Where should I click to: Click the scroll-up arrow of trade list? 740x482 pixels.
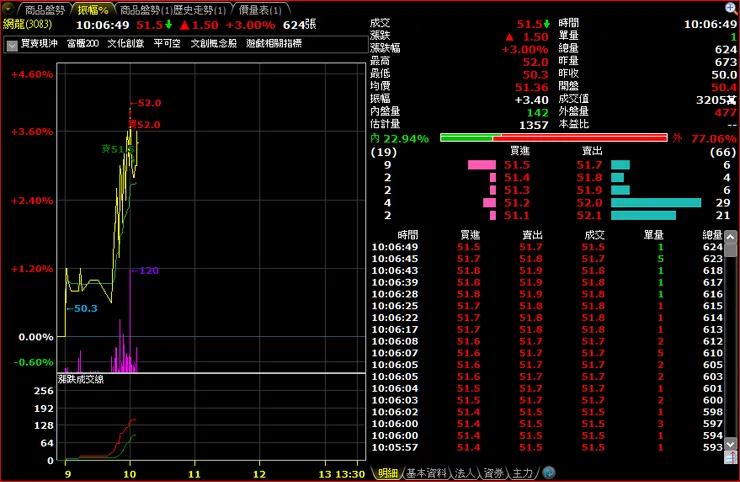(x=731, y=237)
